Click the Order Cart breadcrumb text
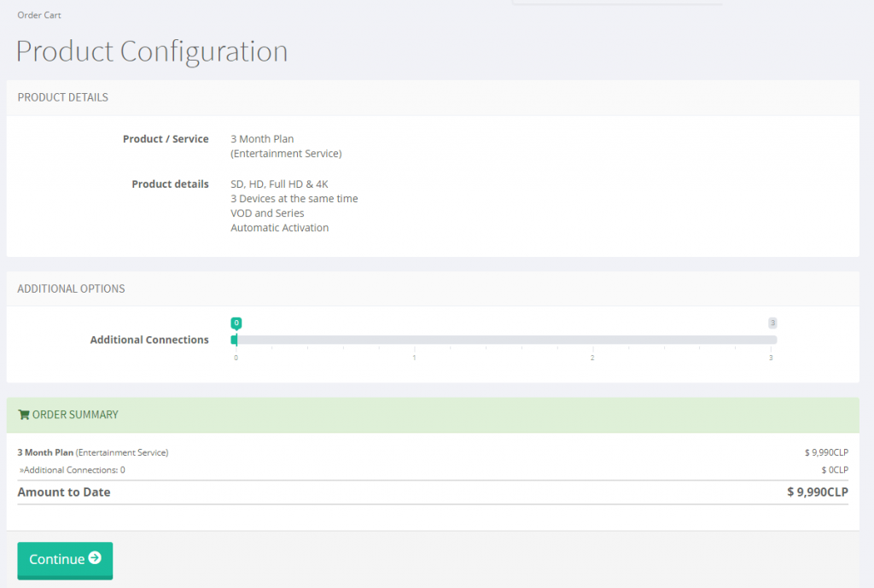 tap(39, 15)
